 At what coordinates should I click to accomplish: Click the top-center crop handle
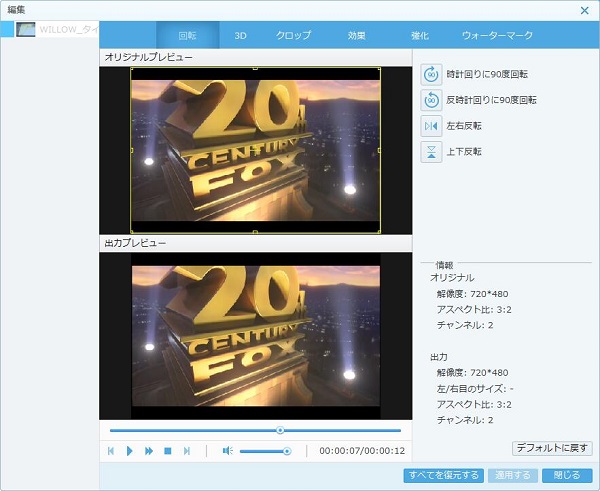(255, 69)
